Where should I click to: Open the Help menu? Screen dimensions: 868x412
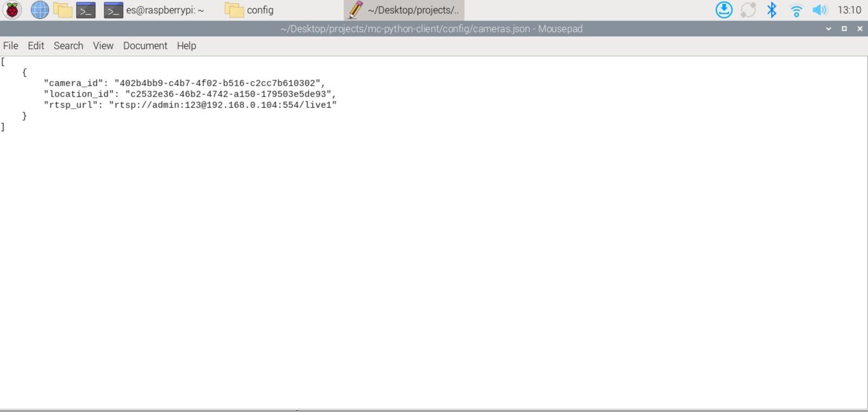[x=186, y=46]
